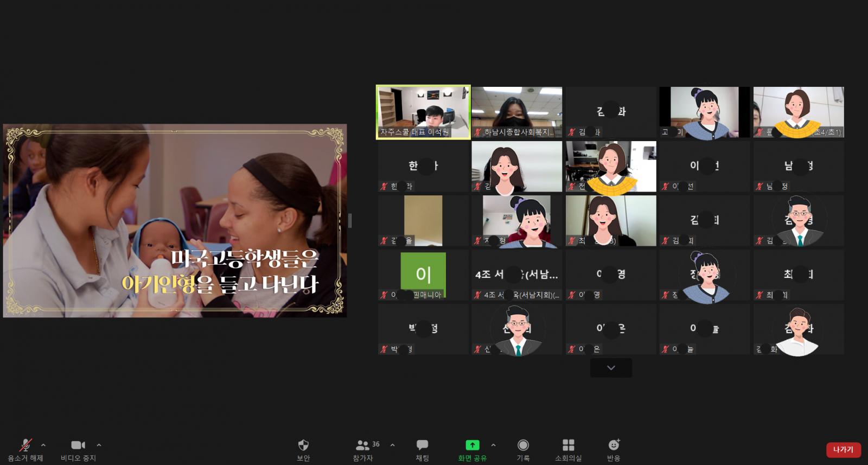The height and width of the screenshot is (465, 868).
Task: Click the green 화면 공유 share icon
Action: click(x=472, y=445)
